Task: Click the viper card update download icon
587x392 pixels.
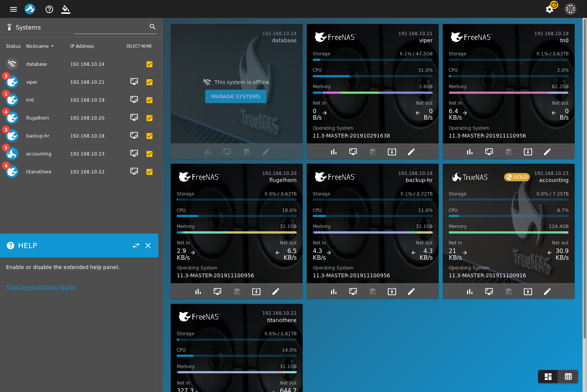Action: [392, 152]
